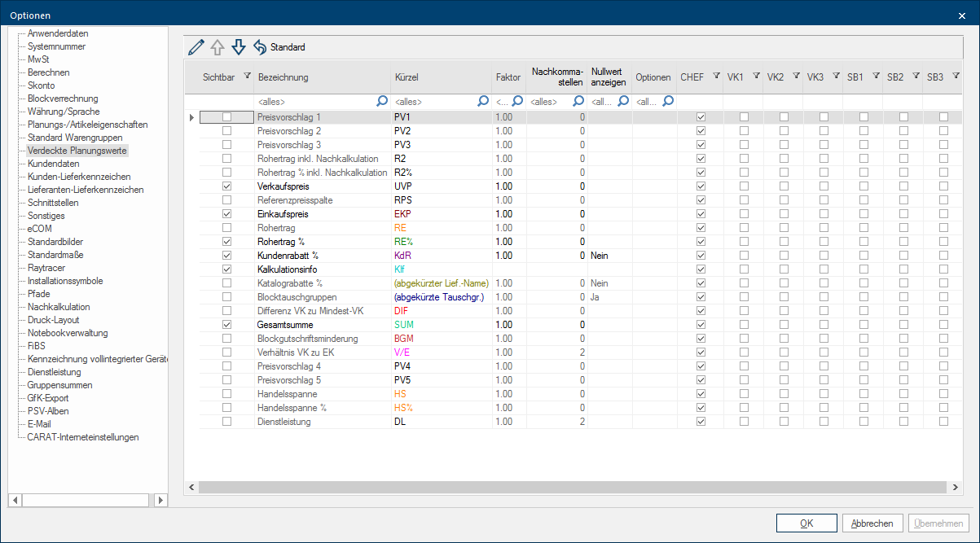
Task: Click the move down arrow icon
Action: [239, 47]
